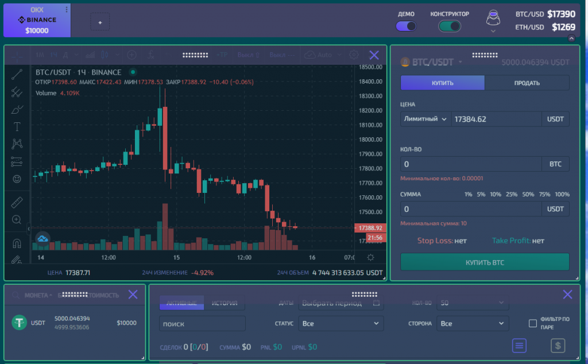Click the ПОИСК search field
This screenshot has height=364, width=588.
tap(203, 323)
